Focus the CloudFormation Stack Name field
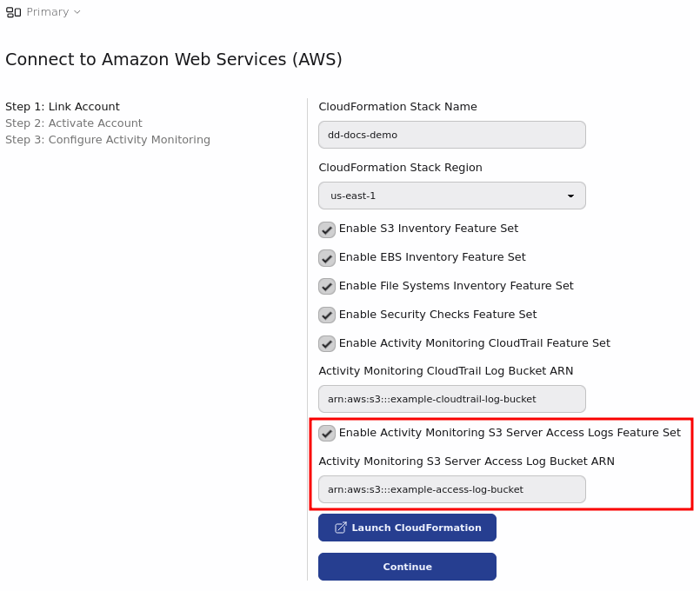Viewport: 700px width, 591px height. click(x=451, y=135)
